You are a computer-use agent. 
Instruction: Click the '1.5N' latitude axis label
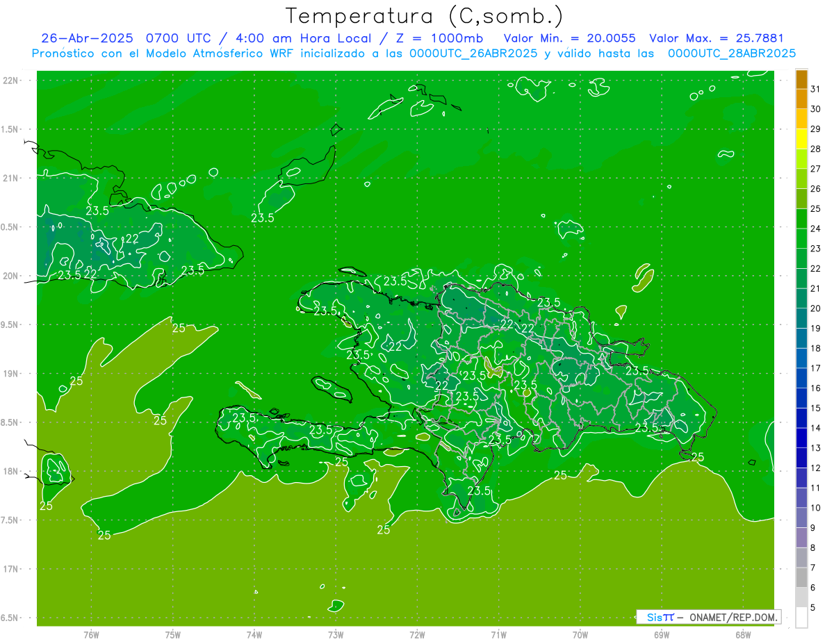coord(10,129)
